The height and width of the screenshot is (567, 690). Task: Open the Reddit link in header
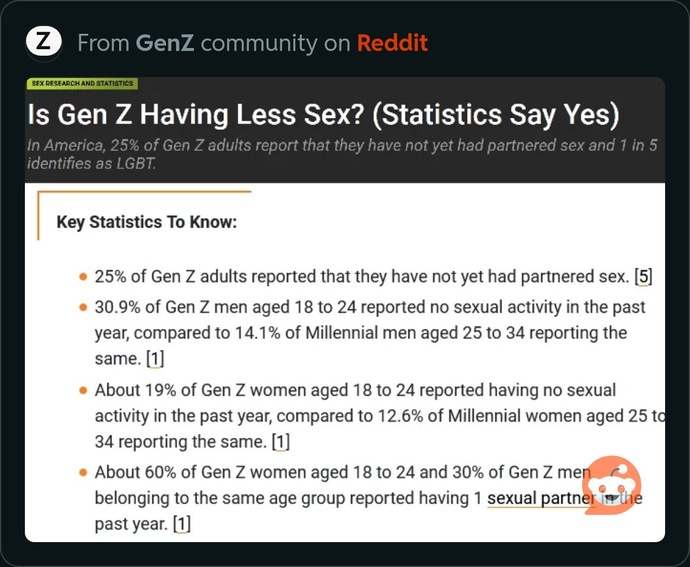[x=392, y=43]
